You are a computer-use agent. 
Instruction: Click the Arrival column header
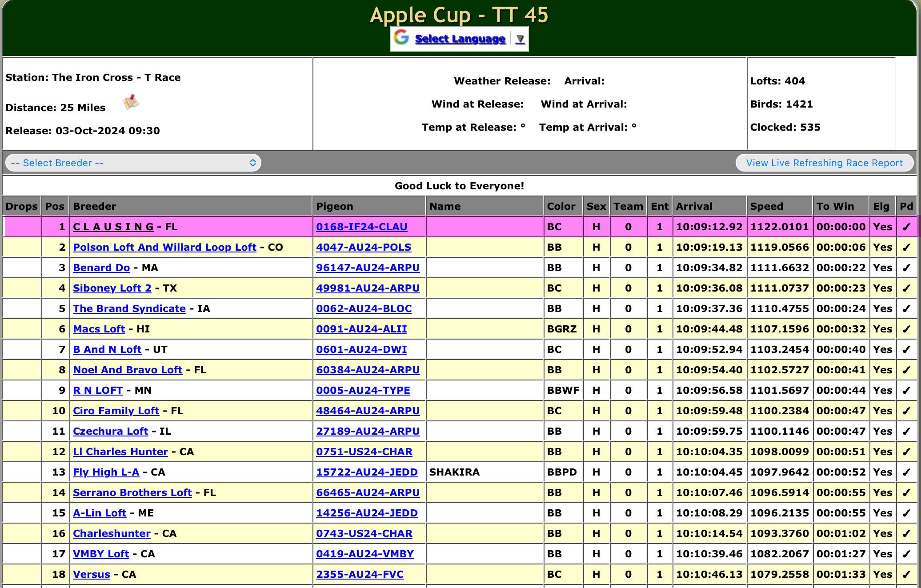pos(709,206)
